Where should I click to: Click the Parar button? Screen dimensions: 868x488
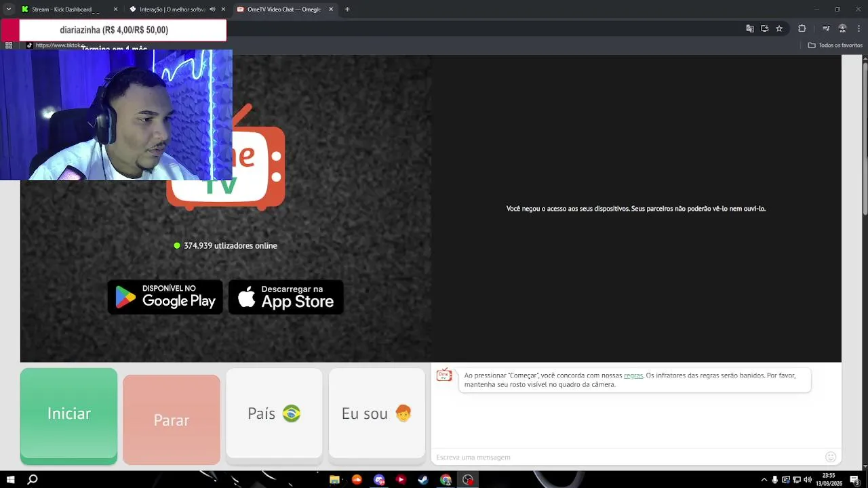(172, 420)
